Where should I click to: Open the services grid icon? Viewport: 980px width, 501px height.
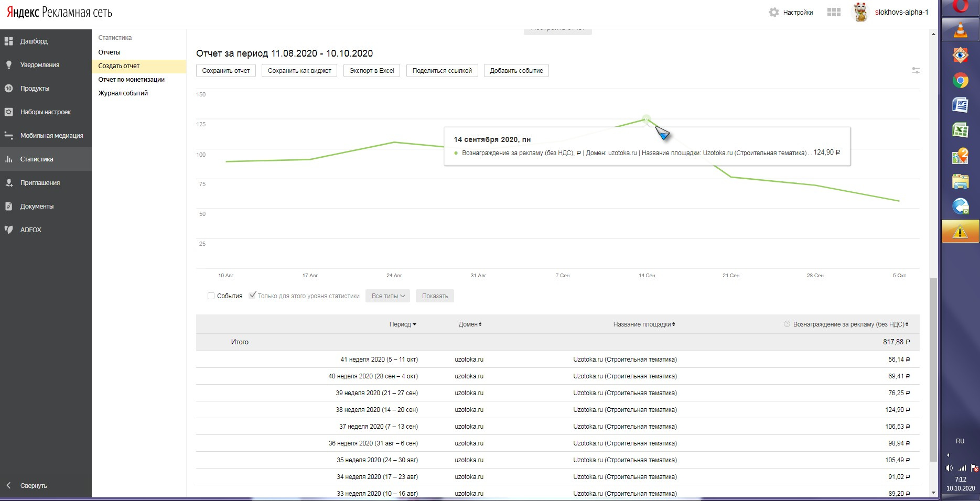tap(834, 12)
